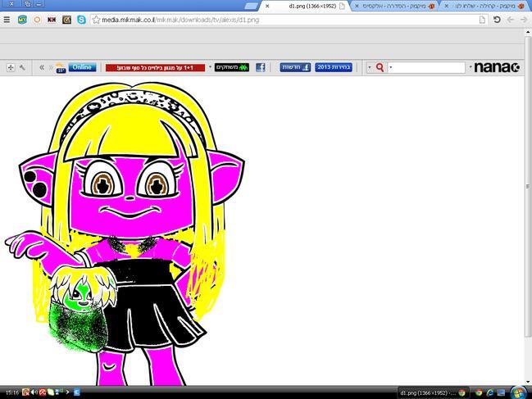532x399 pixels.
Task: Click the vertical scrollbar down arrow
Action: (x=528, y=382)
